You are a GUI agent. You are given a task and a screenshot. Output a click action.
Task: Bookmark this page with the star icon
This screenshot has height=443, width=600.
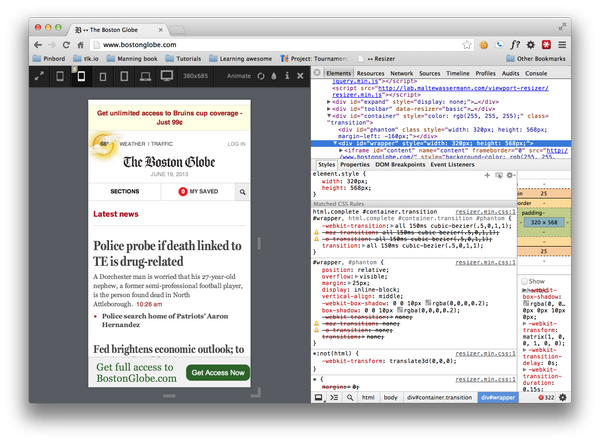467,45
